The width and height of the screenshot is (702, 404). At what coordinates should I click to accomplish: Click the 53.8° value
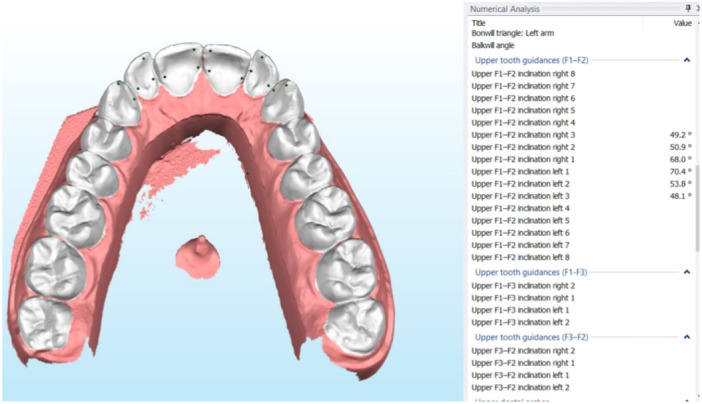coord(681,184)
